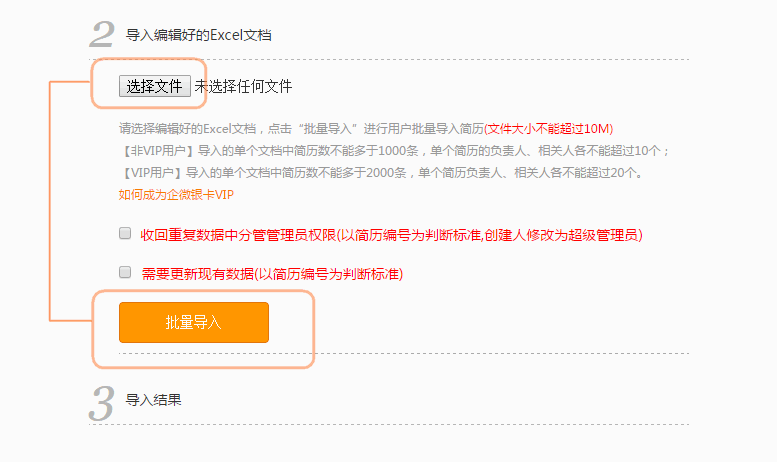Tick the 需要更新现有数据 checkbox
The width and height of the screenshot is (777, 462).
pyautogui.click(x=125, y=272)
